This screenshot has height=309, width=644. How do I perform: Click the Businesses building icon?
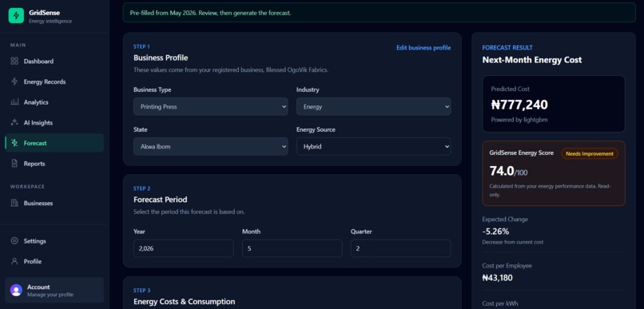(x=14, y=203)
